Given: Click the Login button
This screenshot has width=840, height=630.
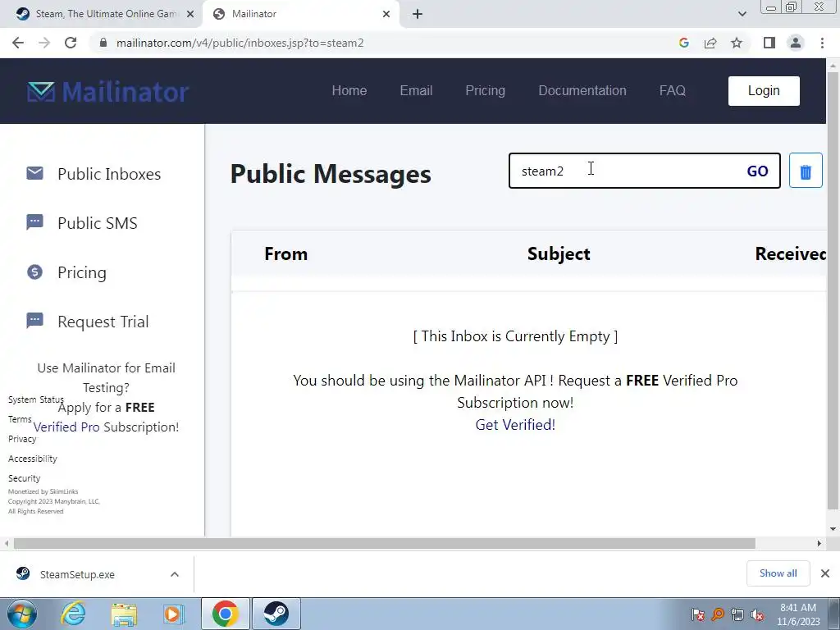Looking at the screenshot, I should pos(764,90).
